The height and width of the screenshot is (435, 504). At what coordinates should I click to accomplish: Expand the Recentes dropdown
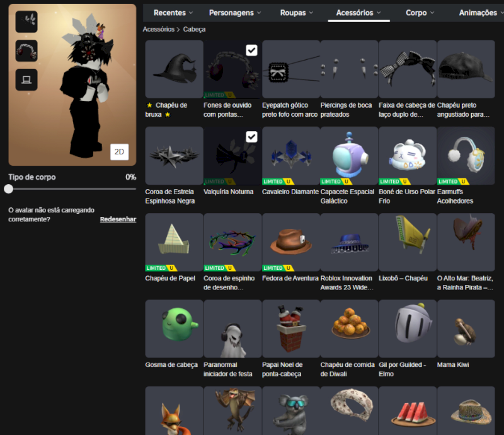coord(173,13)
